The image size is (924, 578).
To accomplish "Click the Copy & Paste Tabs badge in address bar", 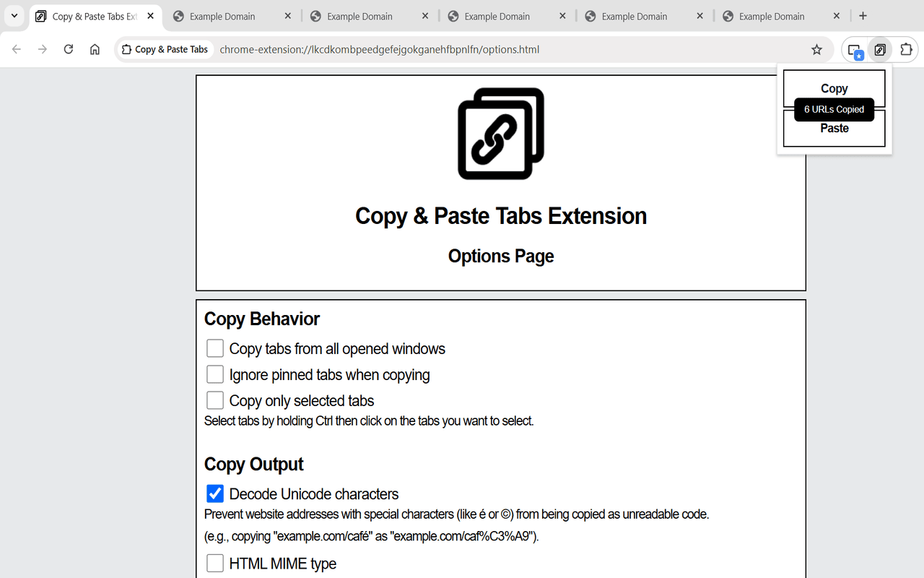I will coord(165,49).
